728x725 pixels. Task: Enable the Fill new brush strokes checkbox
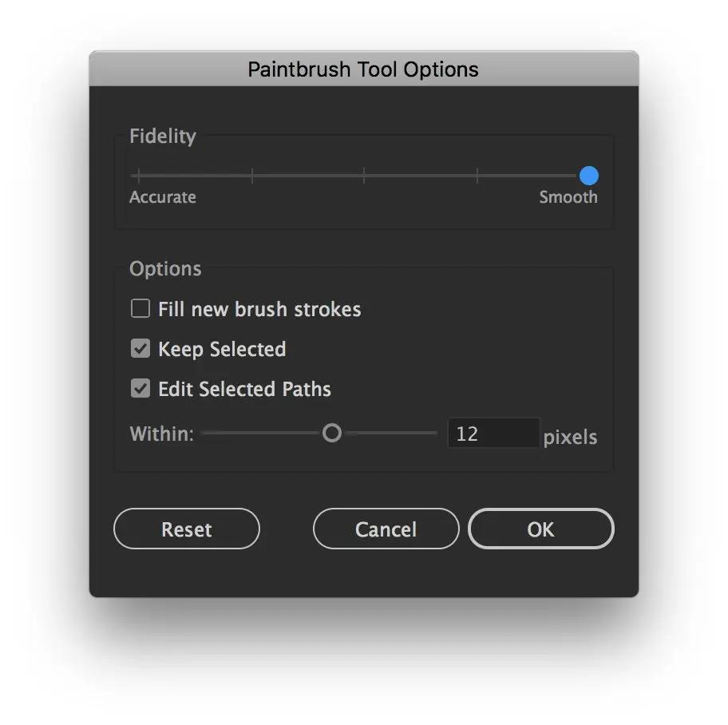click(x=140, y=309)
